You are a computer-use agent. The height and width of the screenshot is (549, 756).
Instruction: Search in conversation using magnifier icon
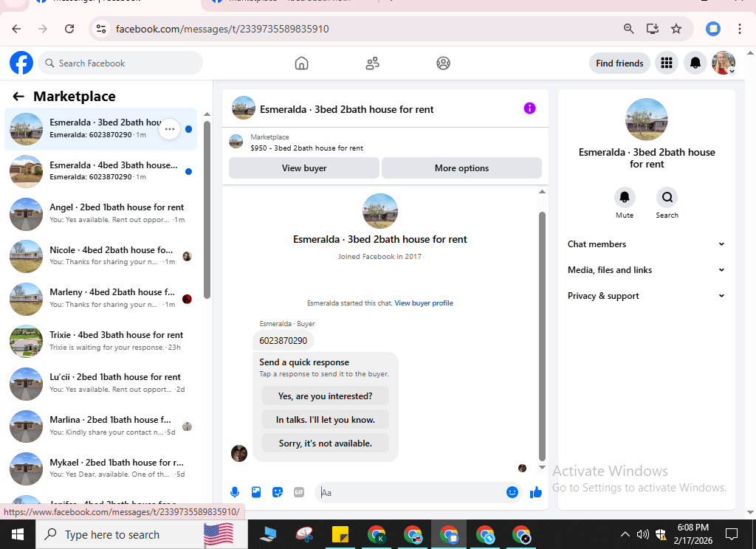coord(667,197)
